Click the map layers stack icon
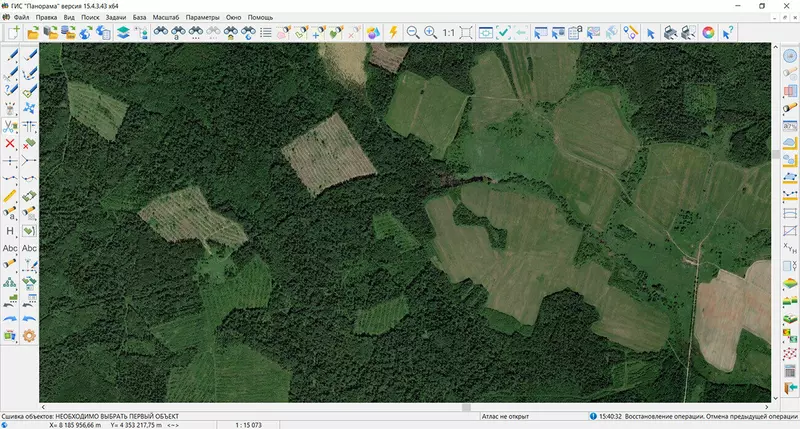 [122, 33]
